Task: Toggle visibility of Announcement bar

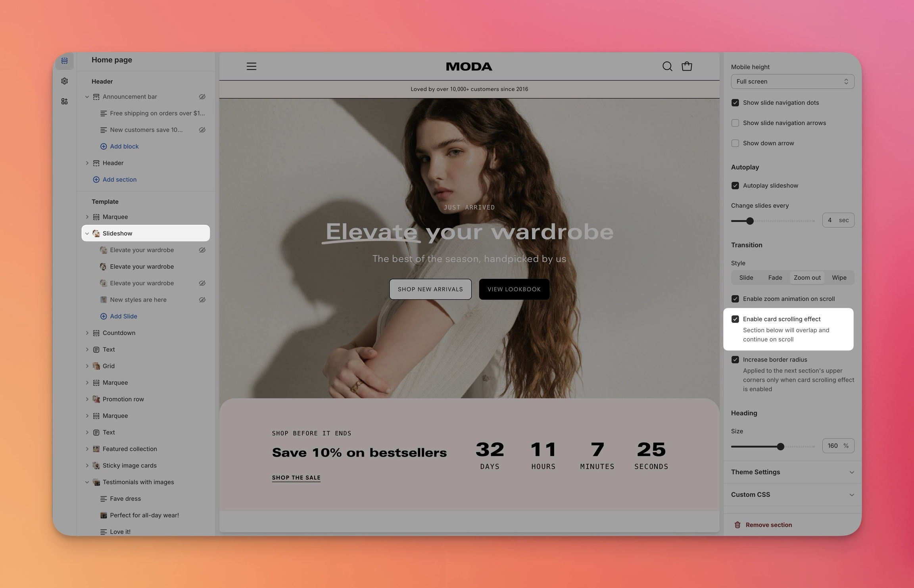Action: point(202,97)
